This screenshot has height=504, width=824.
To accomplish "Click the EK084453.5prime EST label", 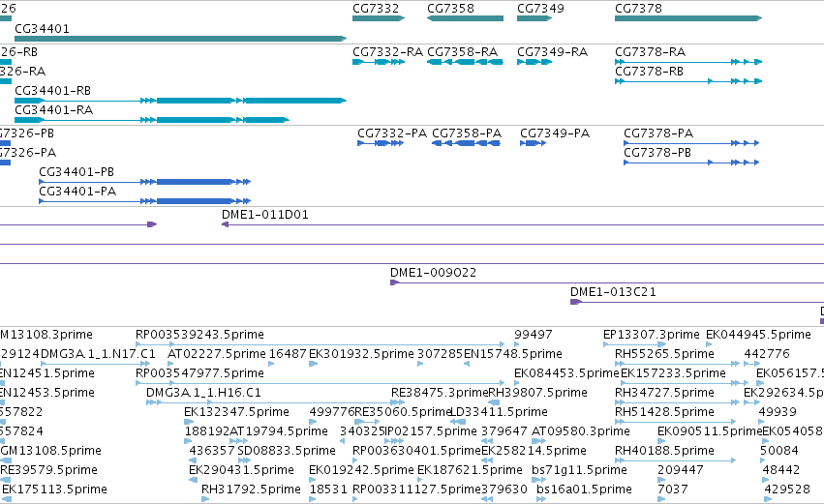I will (x=566, y=373).
